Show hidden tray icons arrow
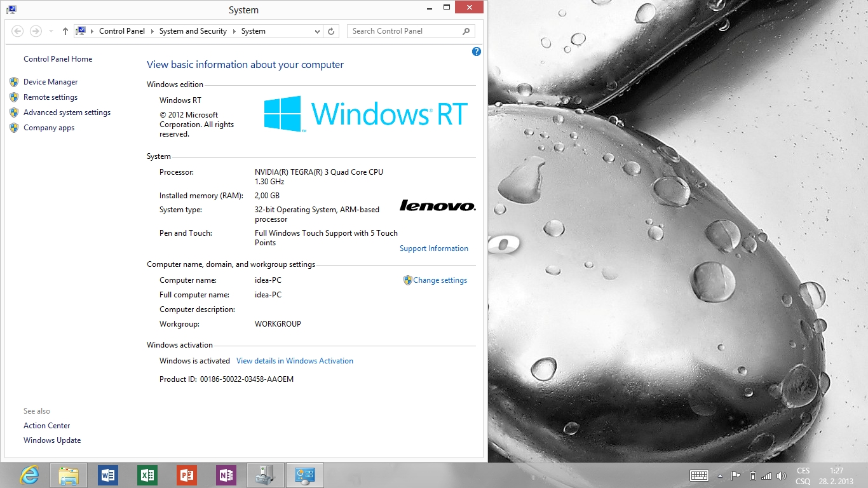This screenshot has width=868, height=488. point(720,476)
